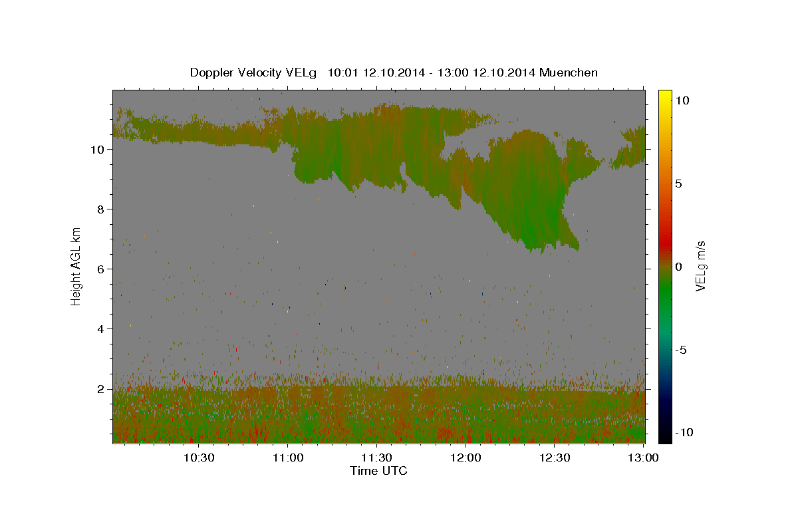Viewport: 798px width, 532px height.
Task: Click the height tick label 4
Action: click(102, 329)
